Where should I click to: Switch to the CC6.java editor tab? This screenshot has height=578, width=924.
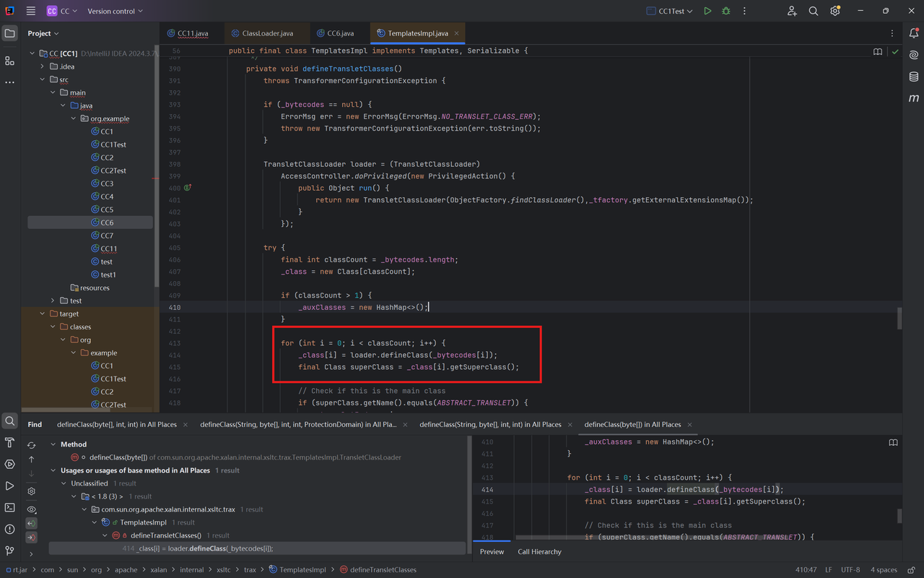340,33
